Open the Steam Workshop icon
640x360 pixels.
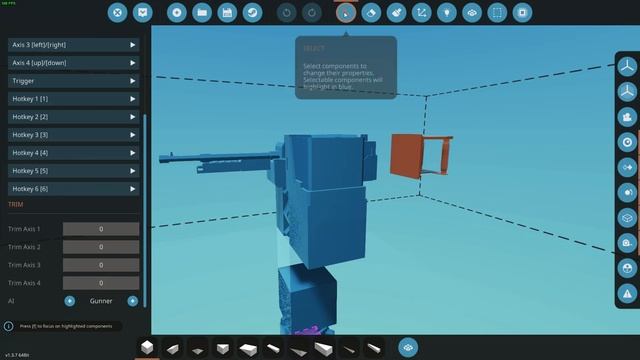point(253,13)
